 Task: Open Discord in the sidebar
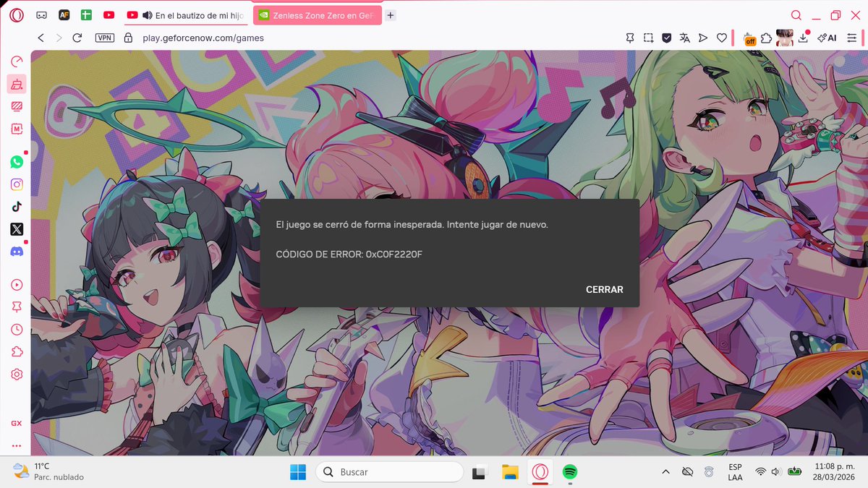pyautogui.click(x=17, y=251)
